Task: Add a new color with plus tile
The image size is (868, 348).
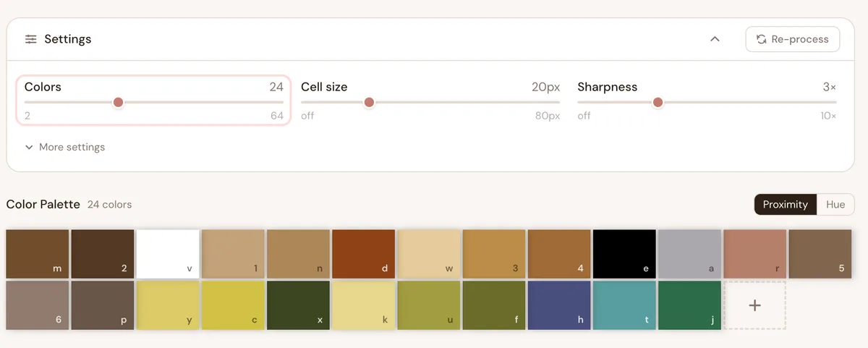Action: click(x=754, y=305)
